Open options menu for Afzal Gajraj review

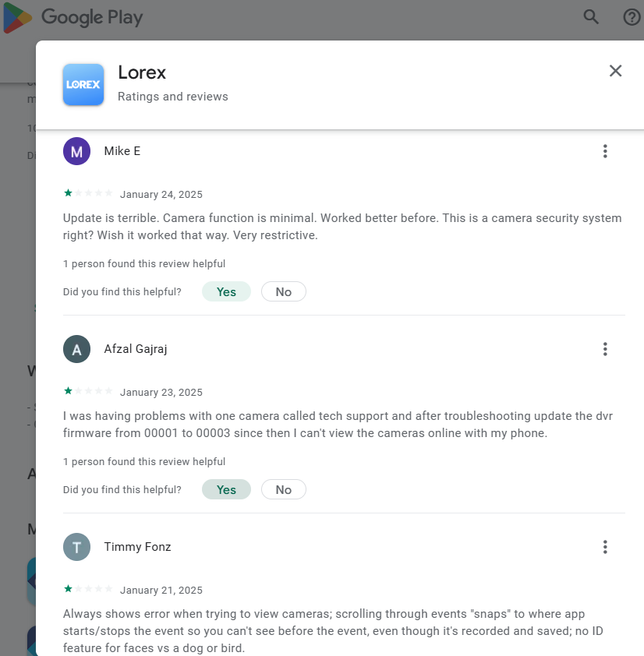point(605,349)
